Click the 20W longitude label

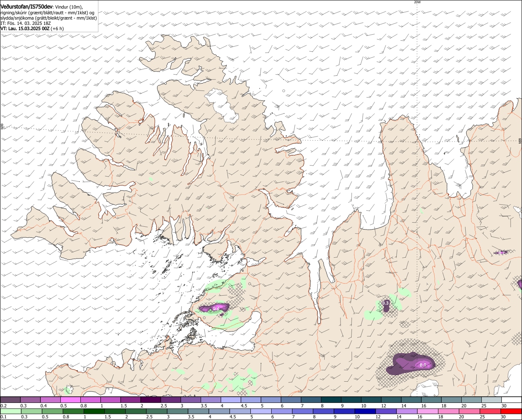(417, 2)
